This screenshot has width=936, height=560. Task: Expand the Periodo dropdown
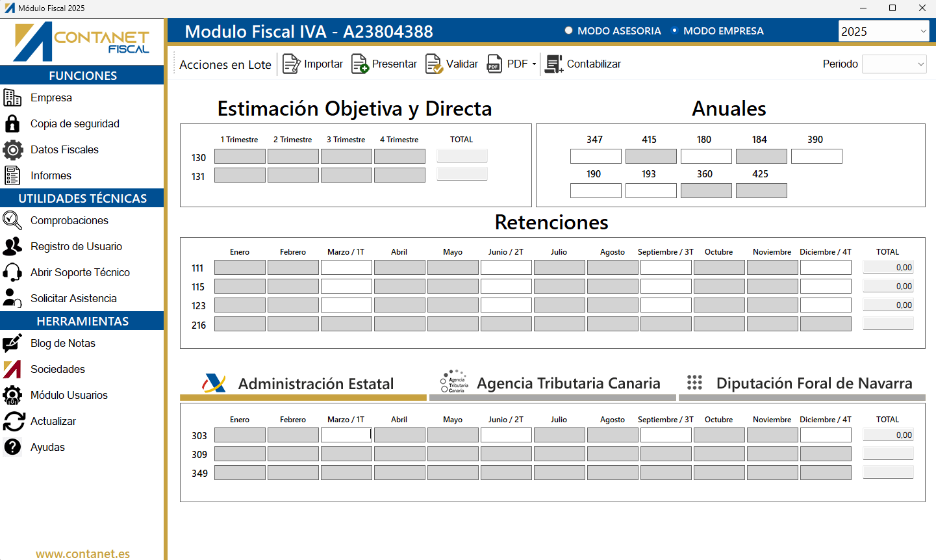(x=894, y=64)
